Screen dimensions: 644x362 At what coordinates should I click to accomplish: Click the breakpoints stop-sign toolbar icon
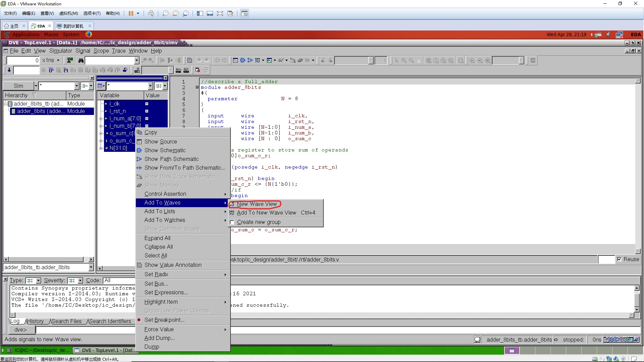pyautogui.click(x=198, y=70)
